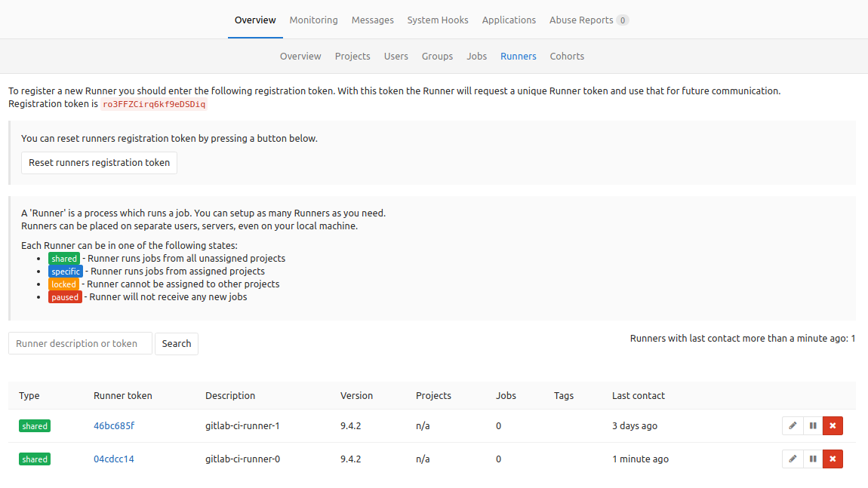View the Cohorts section
Image resolution: width=868 pixels, height=488 pixels.
[567, 56]
